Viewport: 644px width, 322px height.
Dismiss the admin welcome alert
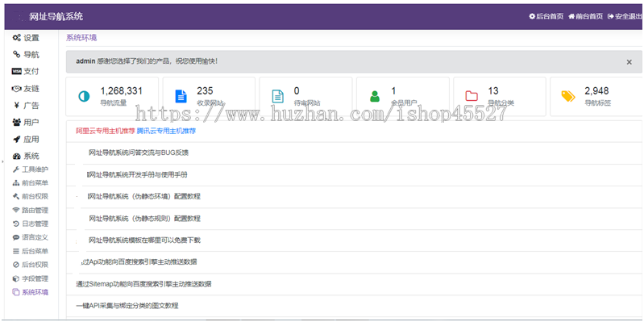(x=629, y=62)
